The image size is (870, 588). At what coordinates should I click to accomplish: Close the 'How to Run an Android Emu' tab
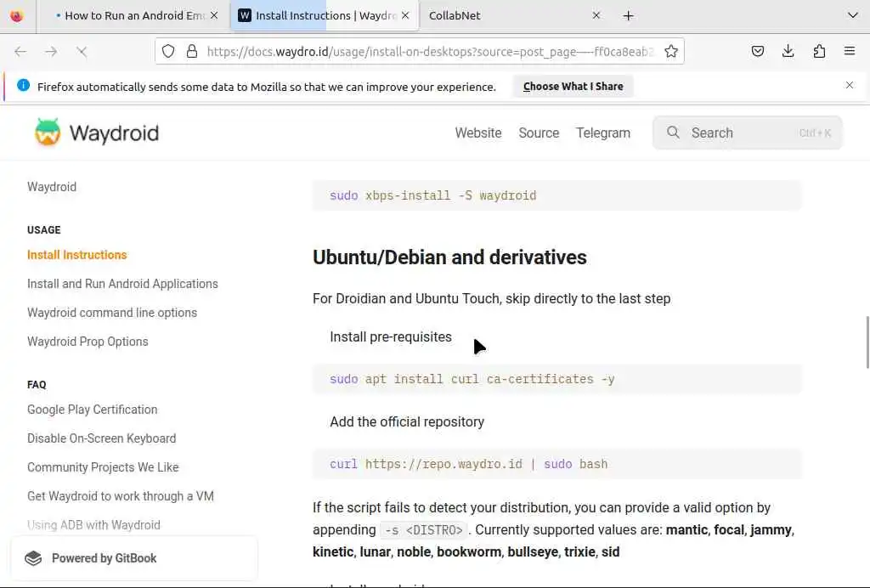214,15
